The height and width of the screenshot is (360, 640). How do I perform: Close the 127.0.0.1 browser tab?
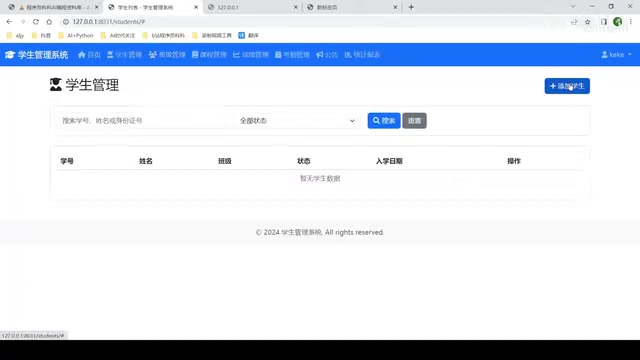click(x=296, y=7)
